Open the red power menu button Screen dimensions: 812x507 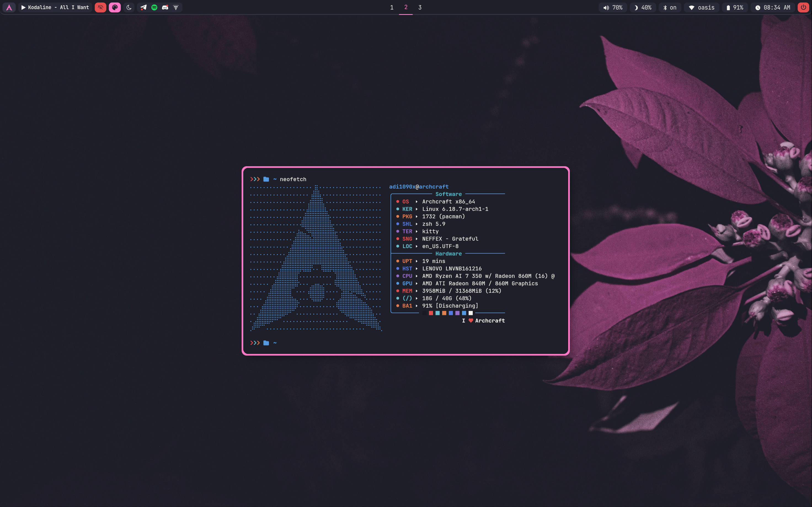(x=803, y=7)
